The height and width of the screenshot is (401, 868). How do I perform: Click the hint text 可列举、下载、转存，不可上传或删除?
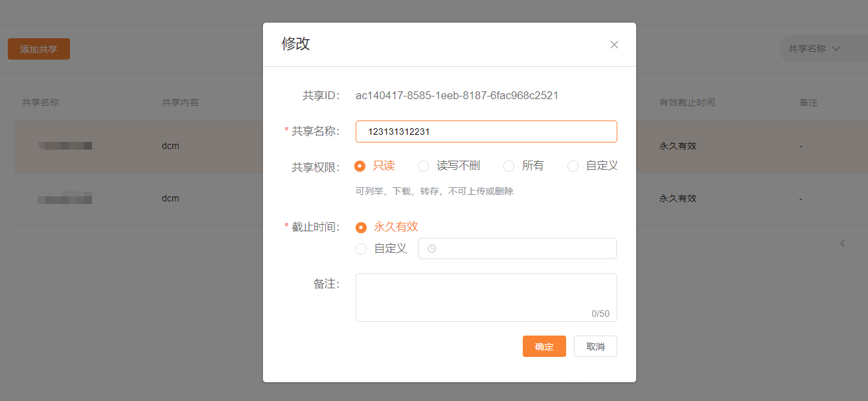435,192
